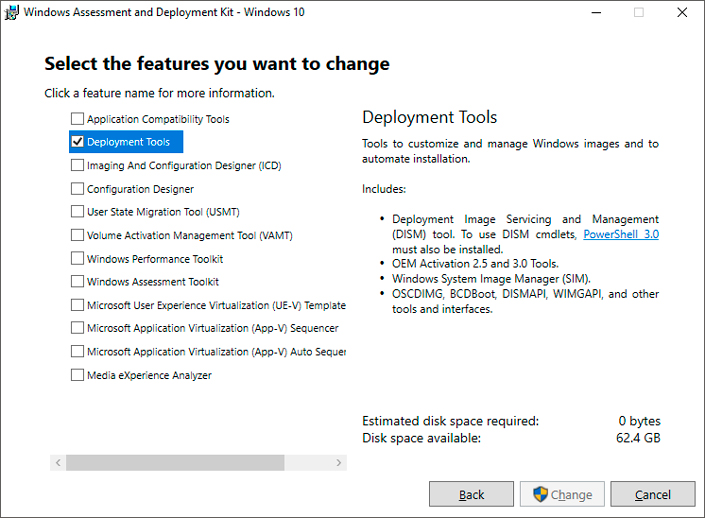This screenshot has width=705, height=518.
Task: Click the horizontal scrollbar thumb
Action: (x=175, y=462)
